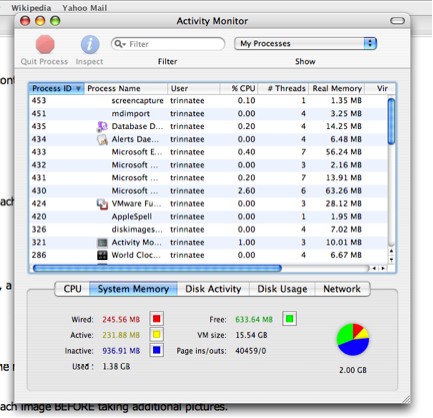Click the 2.00 GB total memory label
The image size is (433, 418).
353,370
